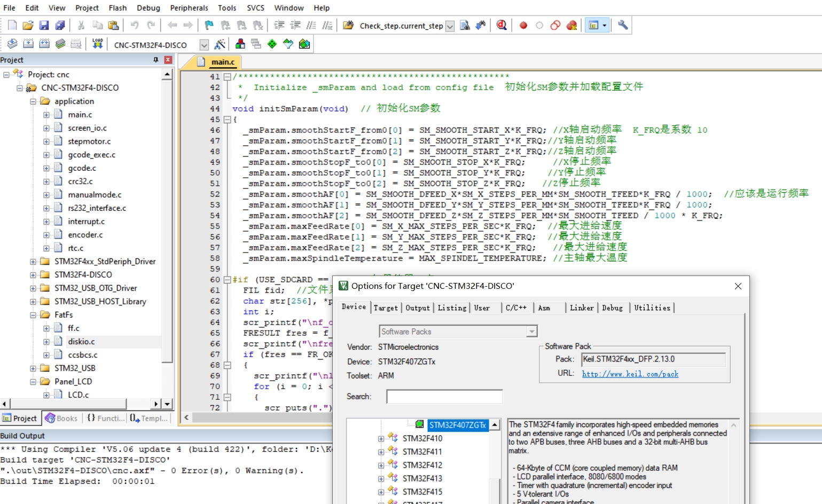Expand STM32F4xx_StdPeriph_Driver group

33,262
